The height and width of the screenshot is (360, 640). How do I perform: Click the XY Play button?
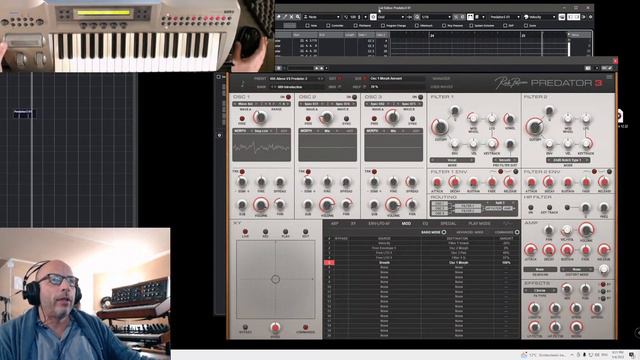click(285, 232)
